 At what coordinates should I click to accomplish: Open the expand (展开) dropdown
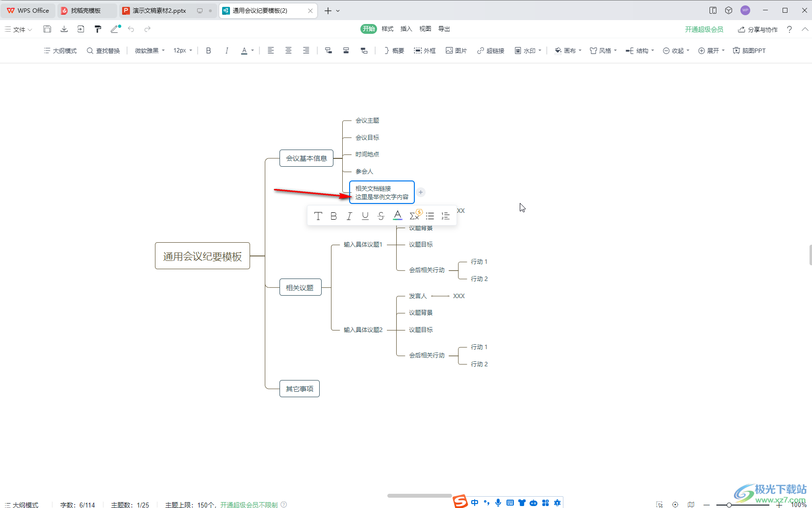[711, 51]
